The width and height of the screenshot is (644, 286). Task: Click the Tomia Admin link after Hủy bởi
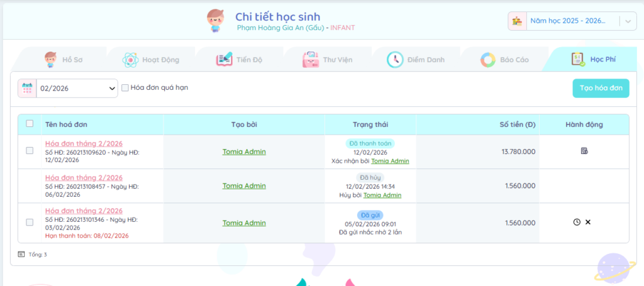pyautogui.click(x=382, y=195)
